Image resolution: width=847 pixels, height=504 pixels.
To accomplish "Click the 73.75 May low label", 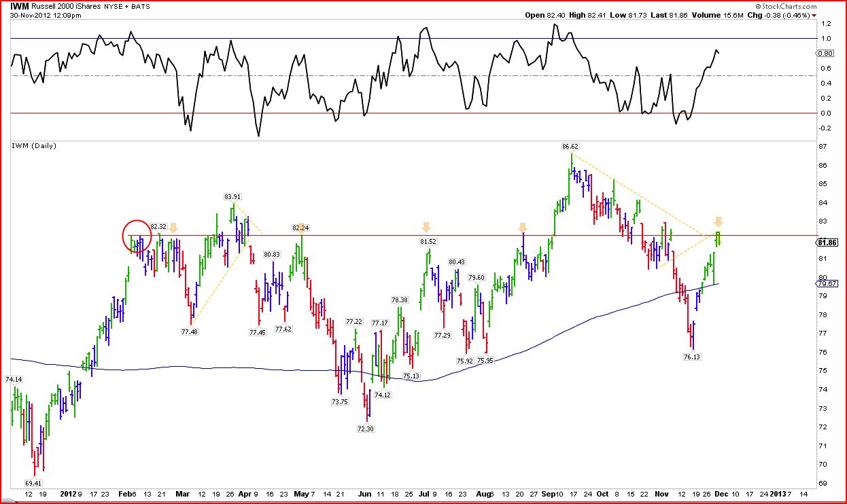I will [340, 401].
